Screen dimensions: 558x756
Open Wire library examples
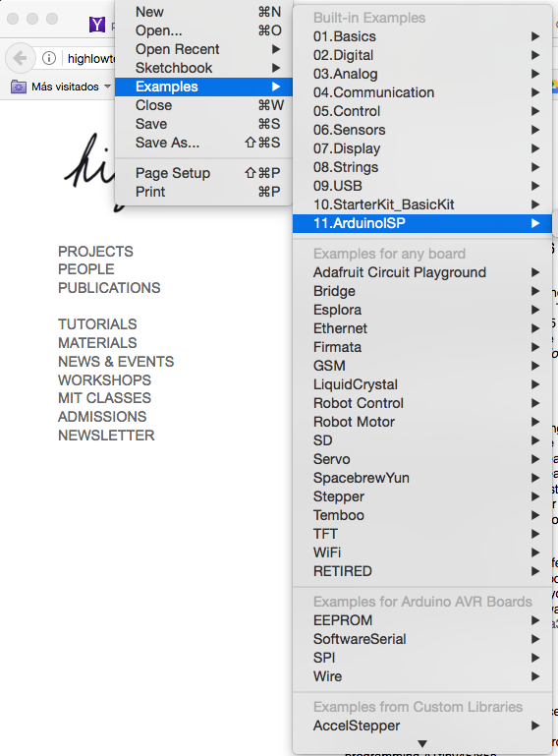422,677
